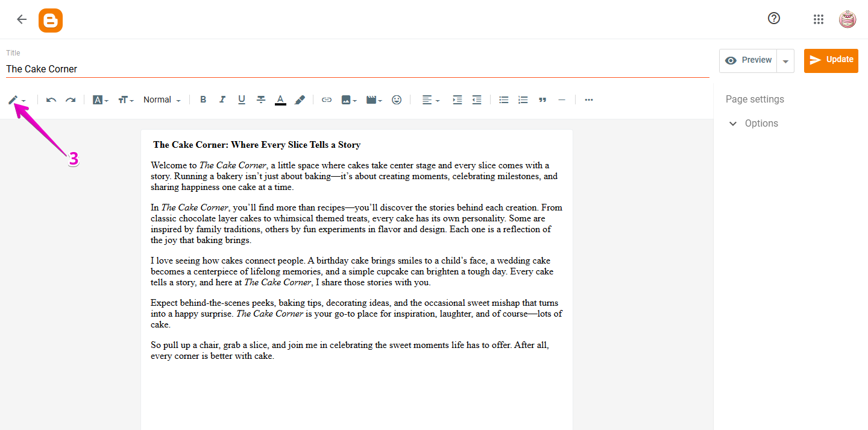868x430 pixels.
Task: Open the Google apps grid
Action: click(x=818, y=19)
